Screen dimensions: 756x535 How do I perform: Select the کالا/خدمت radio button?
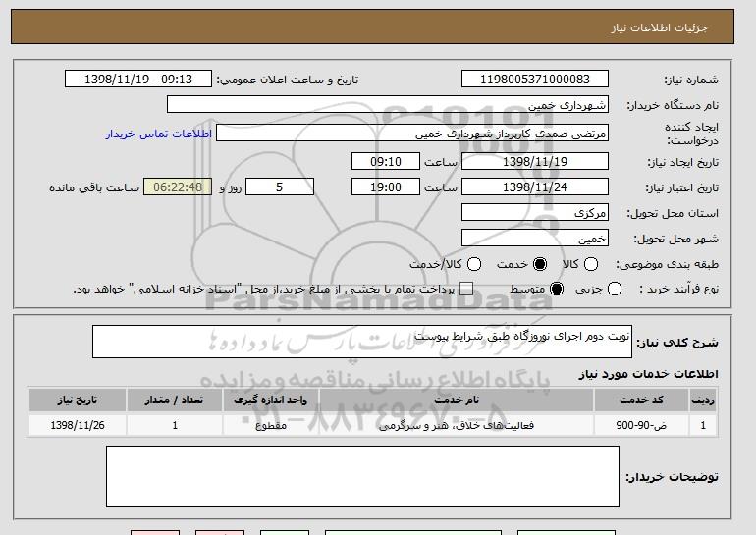474,264
